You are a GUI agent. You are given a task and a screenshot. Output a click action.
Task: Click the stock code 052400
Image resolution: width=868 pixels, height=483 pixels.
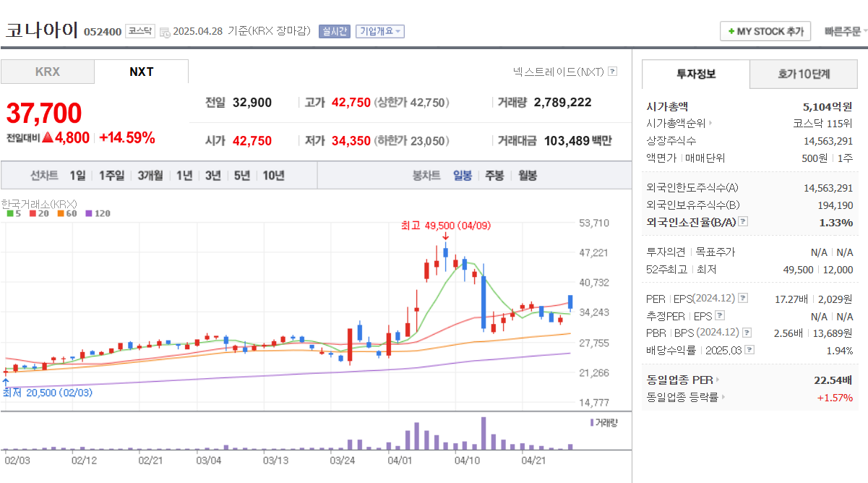pyautogui.click(x=103, y=32)
